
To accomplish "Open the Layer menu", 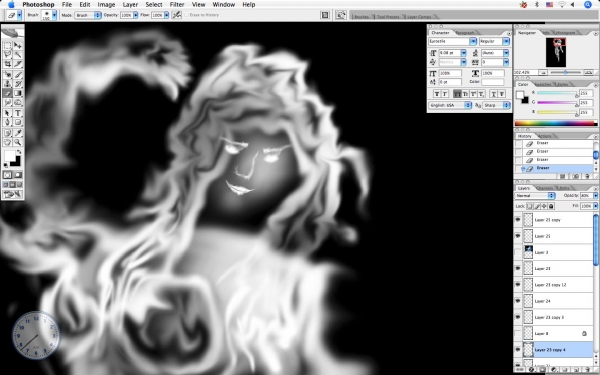I will pos(130,5).
